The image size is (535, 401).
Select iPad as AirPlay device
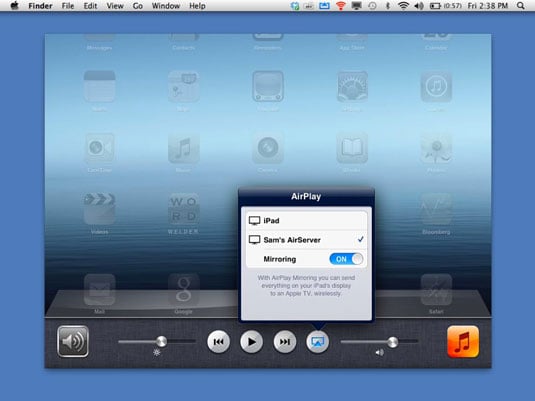coord(306,220)
